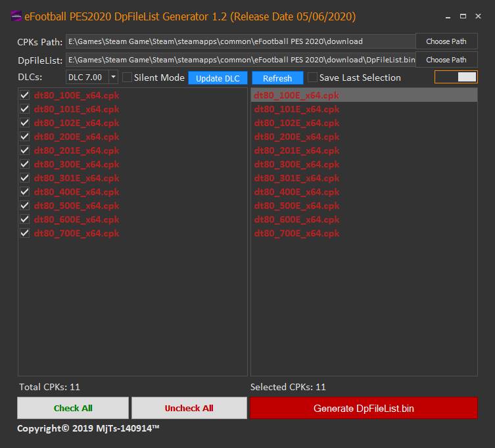The width and height of the screenshot is (495, 448).
Task: Select dt80_201E_x64.cpk in the right list
Action: coord(364,150)
